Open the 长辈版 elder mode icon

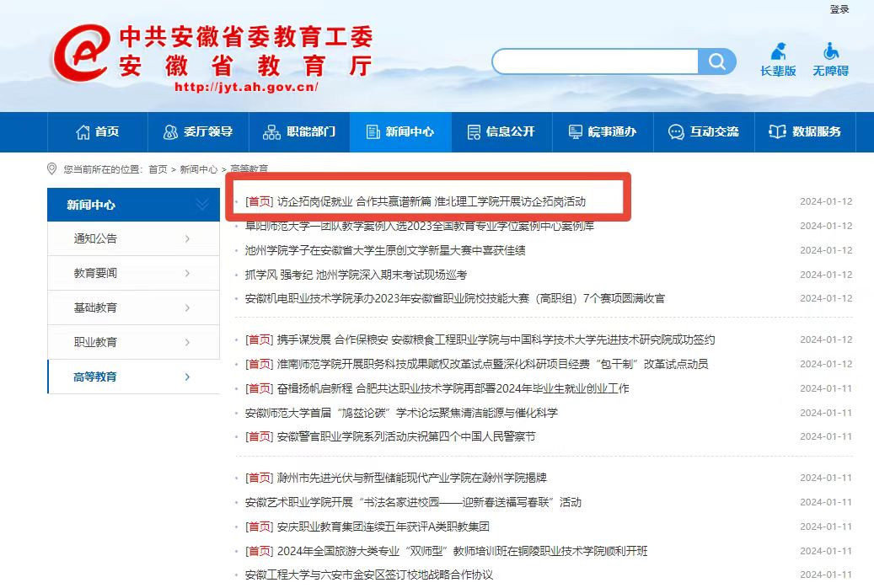[778, 59]
